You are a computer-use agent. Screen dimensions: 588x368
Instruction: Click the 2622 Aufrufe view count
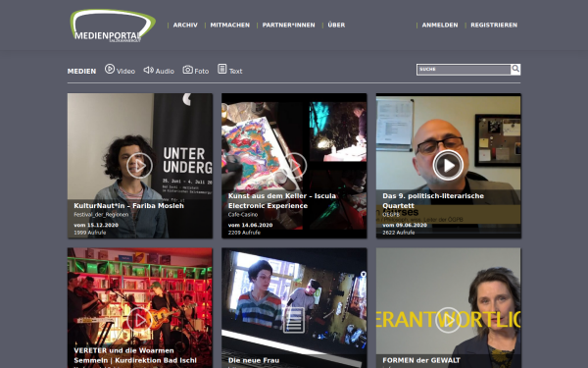click(399, 233)
